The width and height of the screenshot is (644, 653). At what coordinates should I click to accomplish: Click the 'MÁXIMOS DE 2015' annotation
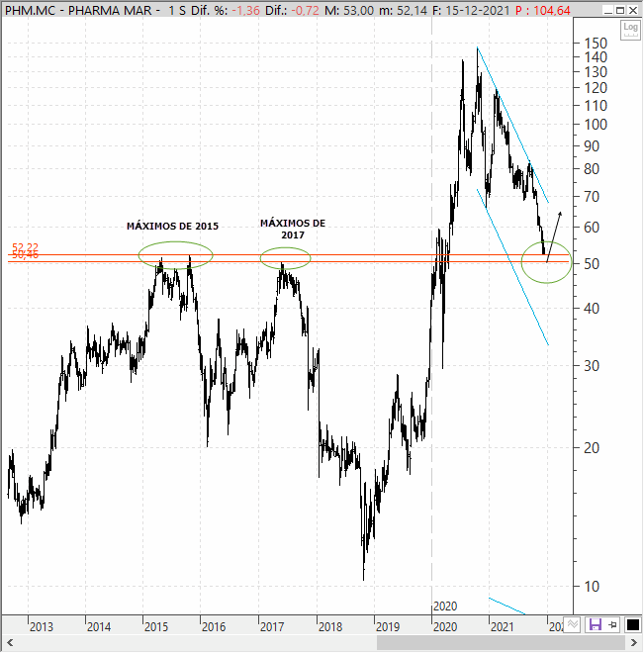(x=172, y=227)
